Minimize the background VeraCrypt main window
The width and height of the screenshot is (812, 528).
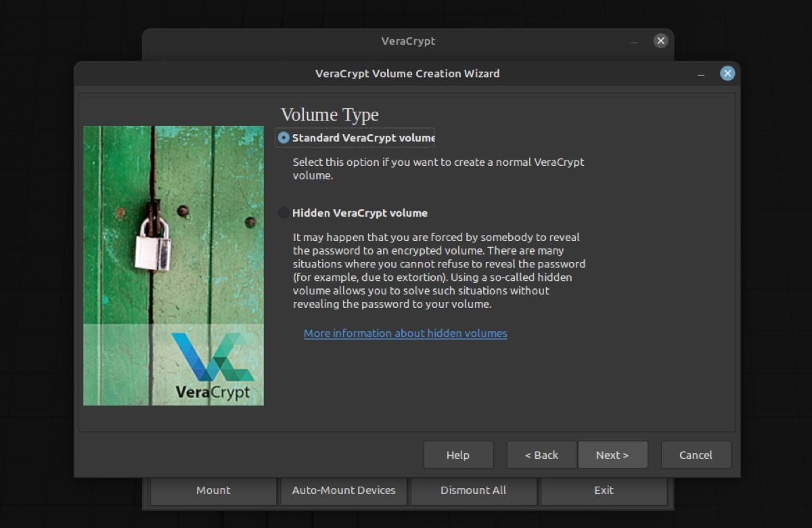click(x=634, y=41)
